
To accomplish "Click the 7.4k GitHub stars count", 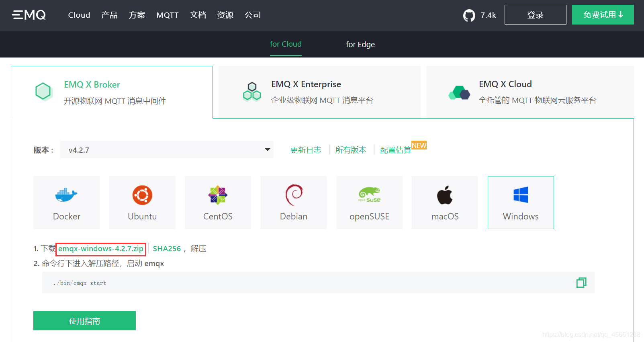I will (x=489, y=15).
